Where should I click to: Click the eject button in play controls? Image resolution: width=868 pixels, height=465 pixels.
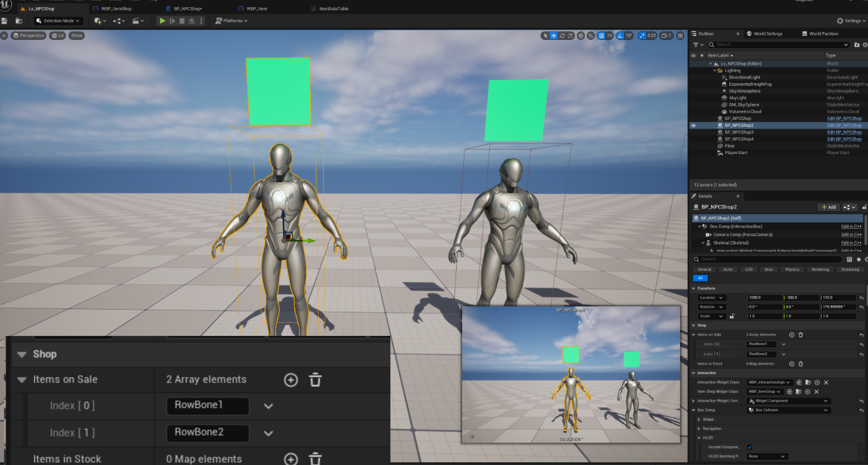click(191, 21)
